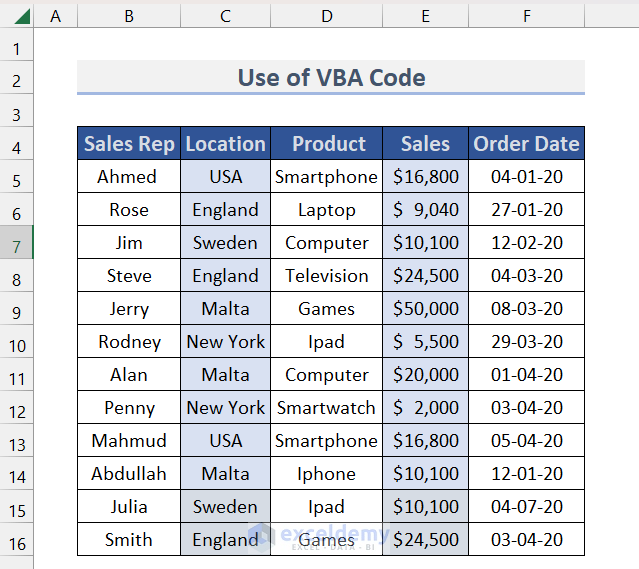Viewport: 639px width, 569px height.
Task: Select row 7 header
Action: tap(17, 243)
